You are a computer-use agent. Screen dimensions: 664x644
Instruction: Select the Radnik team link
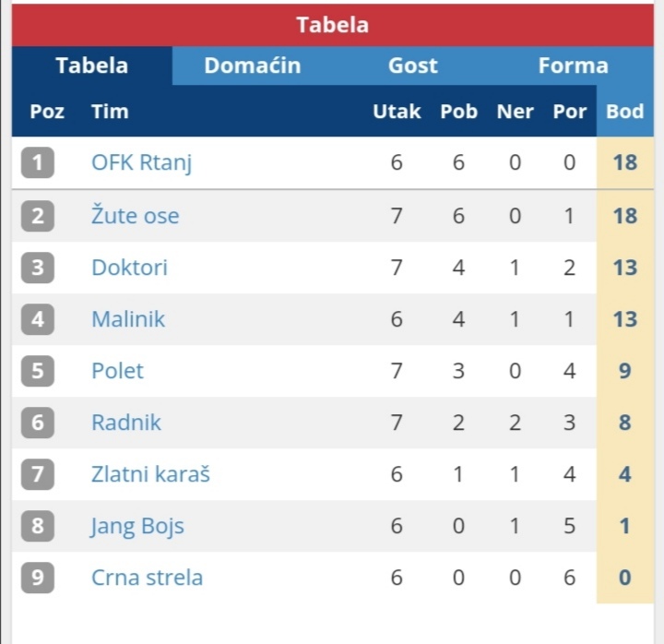click(125, 423)
